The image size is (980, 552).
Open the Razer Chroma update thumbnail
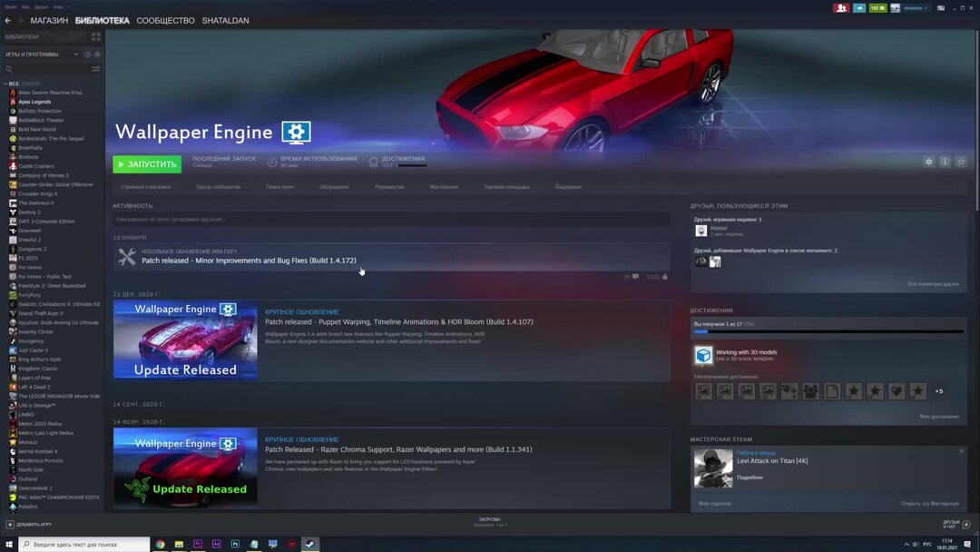pos(185,468)
